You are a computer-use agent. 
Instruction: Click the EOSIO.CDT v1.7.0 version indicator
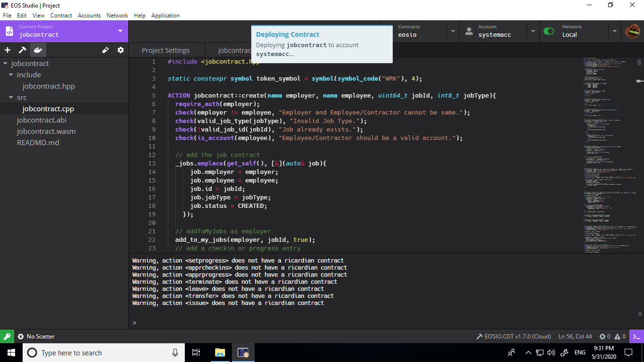(x=514, y=337)
